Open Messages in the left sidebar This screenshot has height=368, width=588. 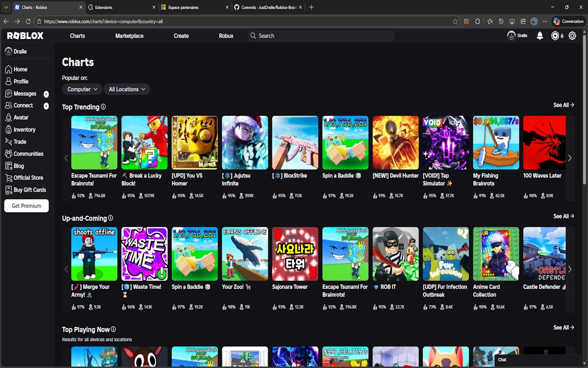(x=21, y=93)
